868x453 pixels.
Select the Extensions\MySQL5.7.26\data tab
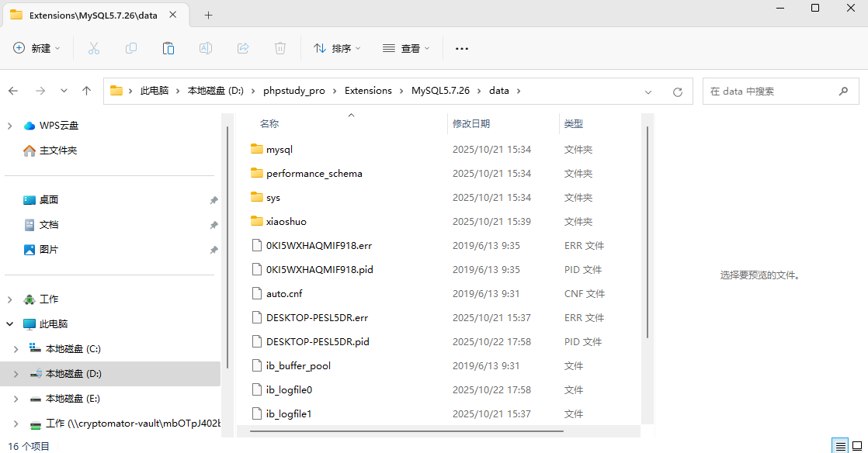(93, 14)
